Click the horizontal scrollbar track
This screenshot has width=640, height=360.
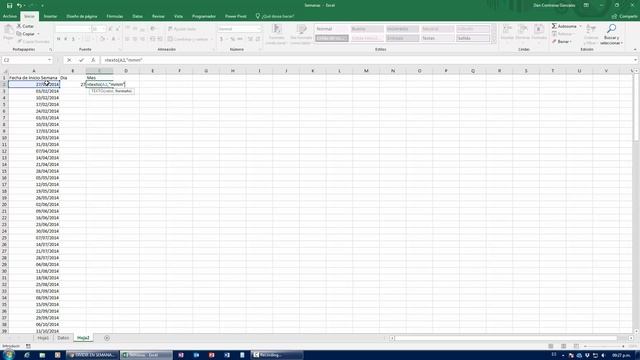coord(506,338)
